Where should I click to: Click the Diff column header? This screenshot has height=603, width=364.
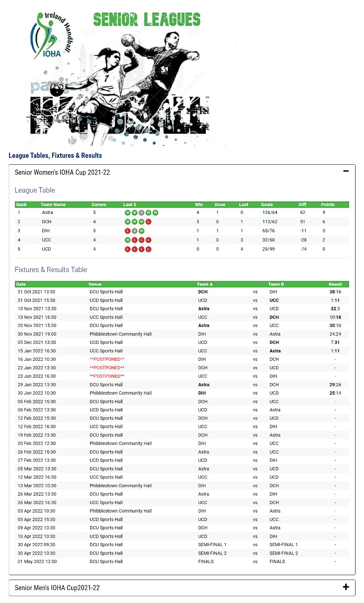302,205
